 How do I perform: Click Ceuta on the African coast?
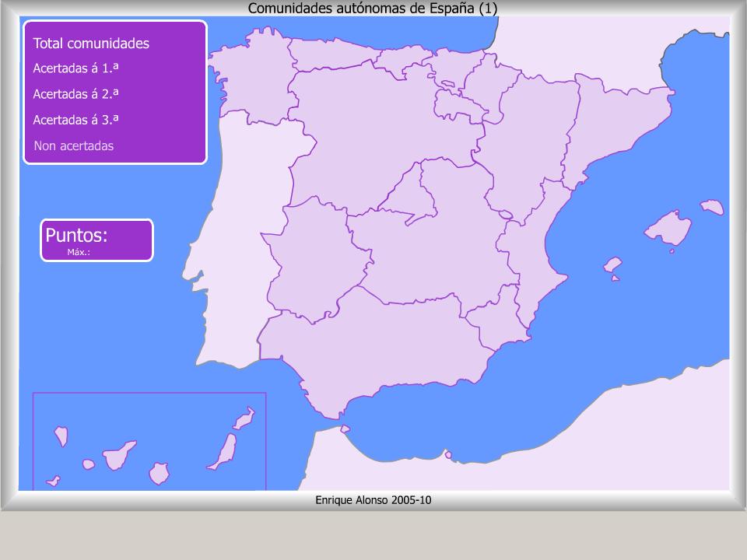345,429
